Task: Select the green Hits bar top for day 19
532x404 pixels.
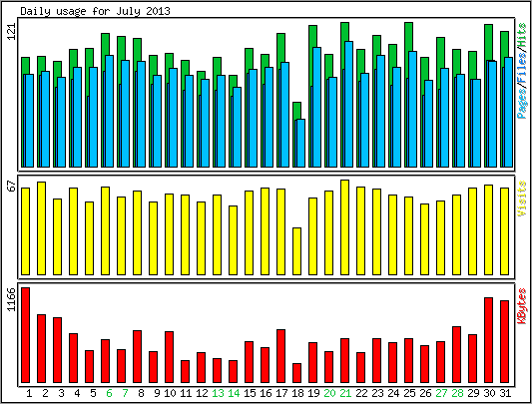Action: 312,36
